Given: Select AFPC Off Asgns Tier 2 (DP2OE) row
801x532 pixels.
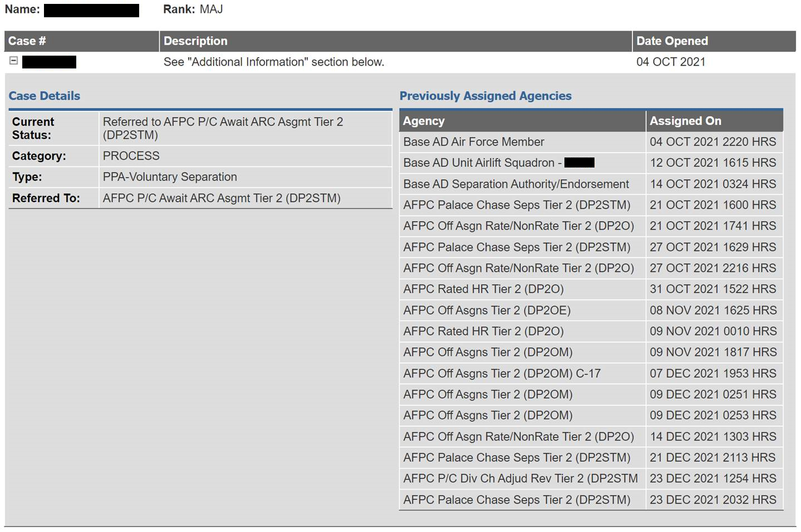Looking at the screenshot, I should pos(487,311).
